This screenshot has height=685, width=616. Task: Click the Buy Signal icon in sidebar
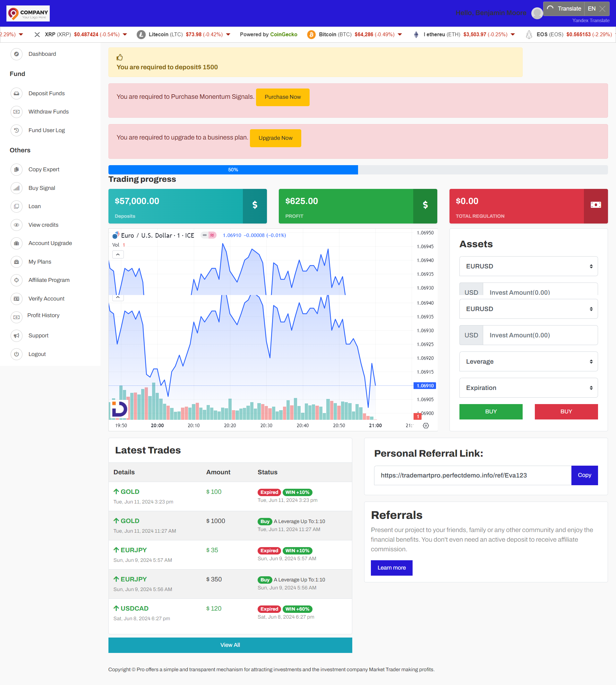(x=17, y=188)
